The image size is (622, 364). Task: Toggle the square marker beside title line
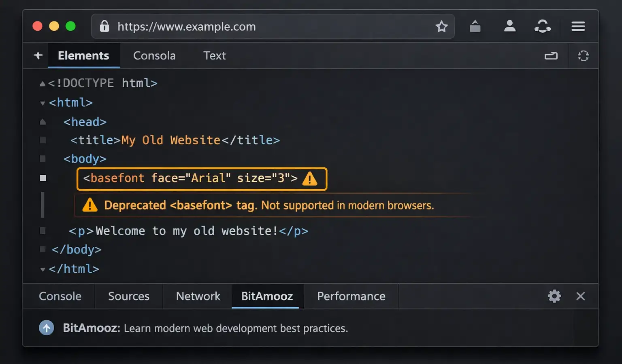(x=43, y=140)
